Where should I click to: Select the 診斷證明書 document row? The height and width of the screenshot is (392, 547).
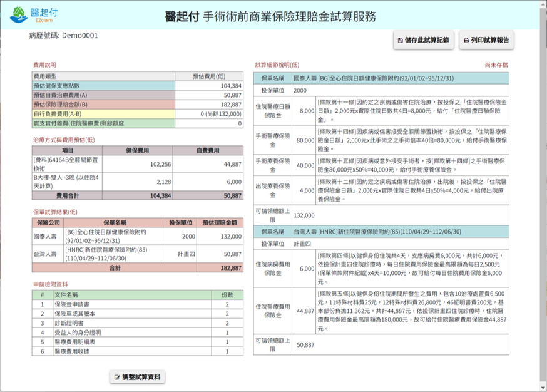pos(137,322)
